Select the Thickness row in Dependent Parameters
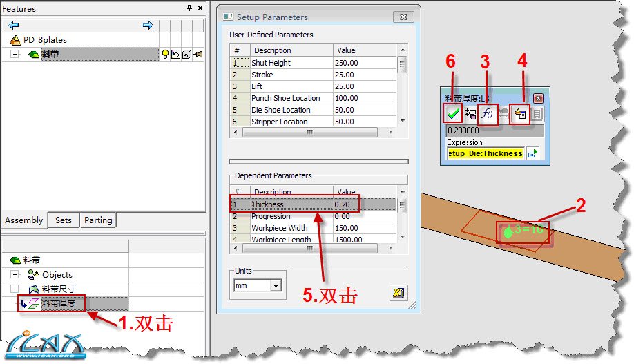Screen dimensions: 634x364 pyautogui.click(x=314, y=204)
